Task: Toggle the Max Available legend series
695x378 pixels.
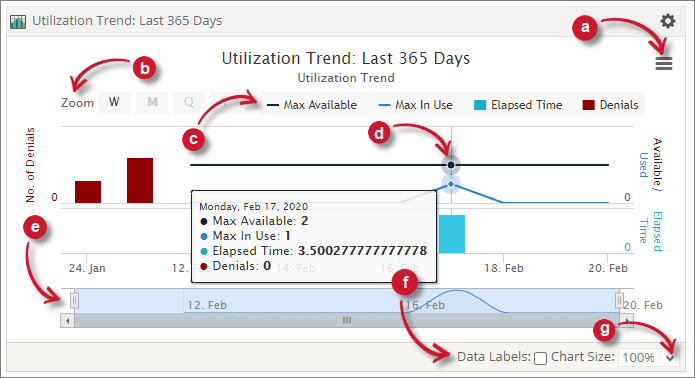Action: click(x=312, y=105)
